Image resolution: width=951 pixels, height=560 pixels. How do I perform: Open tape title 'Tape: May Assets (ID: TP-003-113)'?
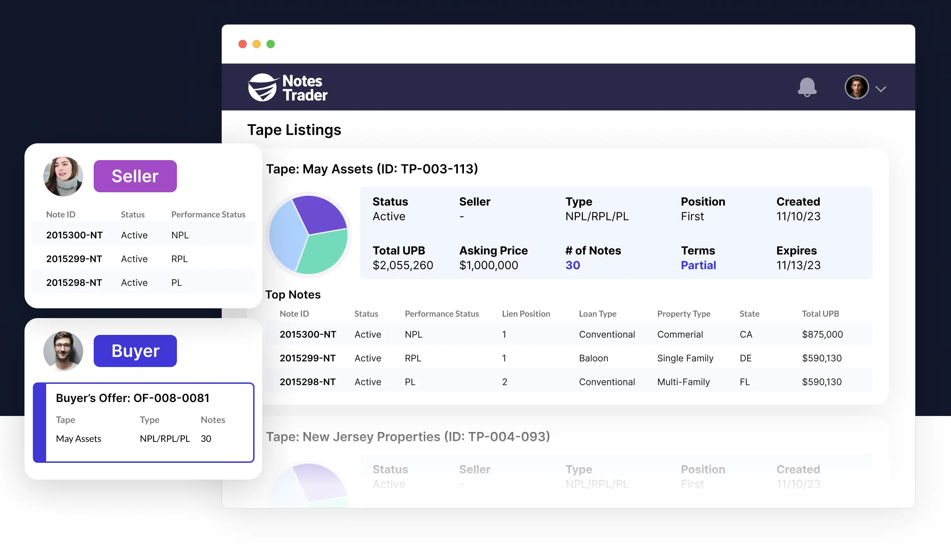click(x=372, y=169)
